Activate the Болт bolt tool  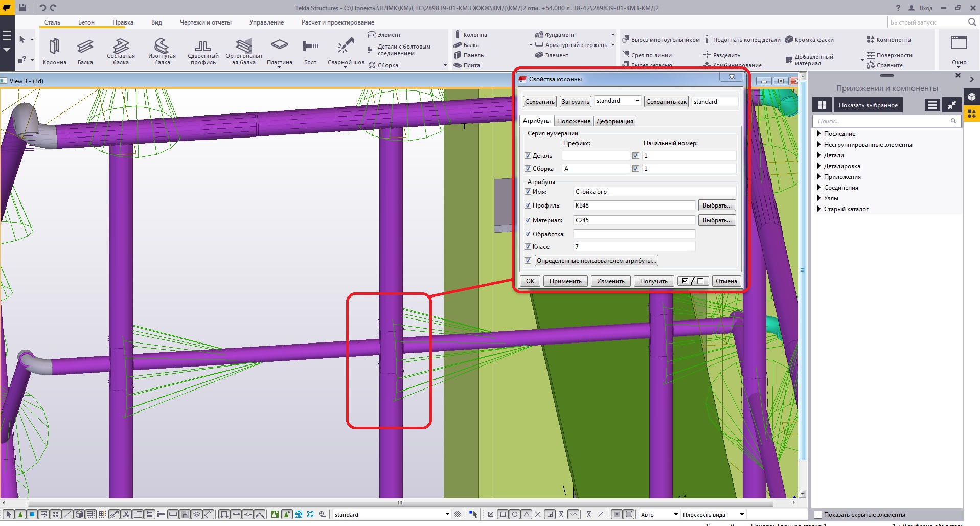[310, 47]
